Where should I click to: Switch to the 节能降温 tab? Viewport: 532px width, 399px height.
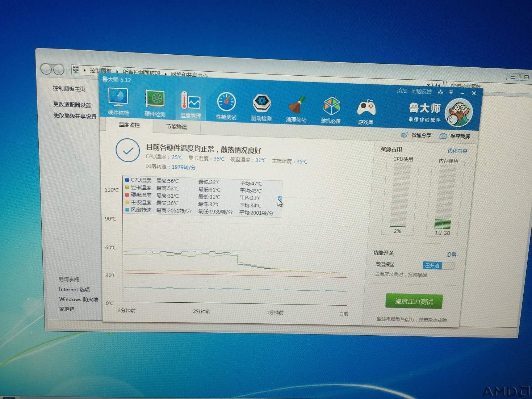176,127
